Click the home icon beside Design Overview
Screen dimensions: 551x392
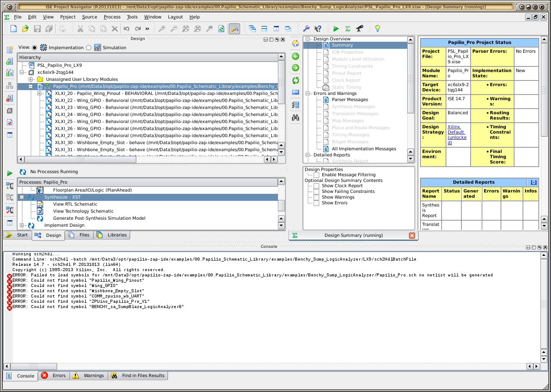[x=296, y=44]
